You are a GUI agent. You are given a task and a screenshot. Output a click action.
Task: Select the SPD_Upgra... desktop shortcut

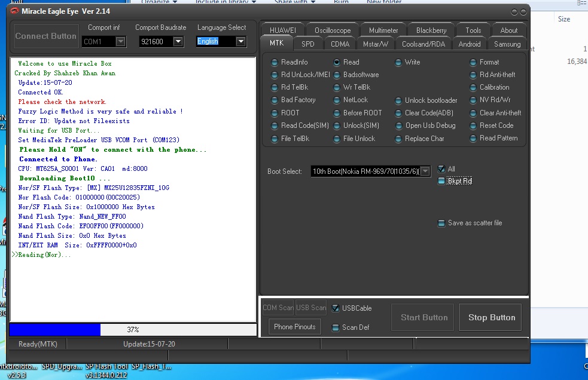pyautogui.click(x=62, y=366)
